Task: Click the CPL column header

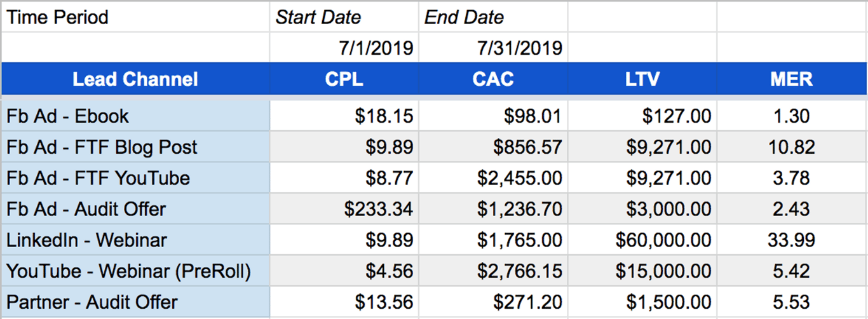Action: [x=344, y=79]
